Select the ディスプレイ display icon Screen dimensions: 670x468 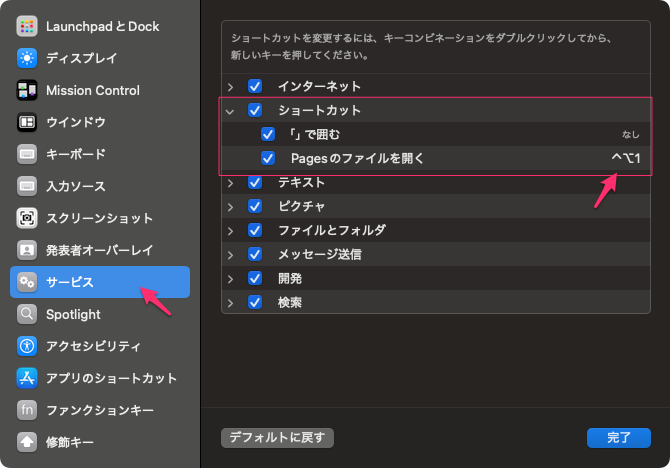27,58
